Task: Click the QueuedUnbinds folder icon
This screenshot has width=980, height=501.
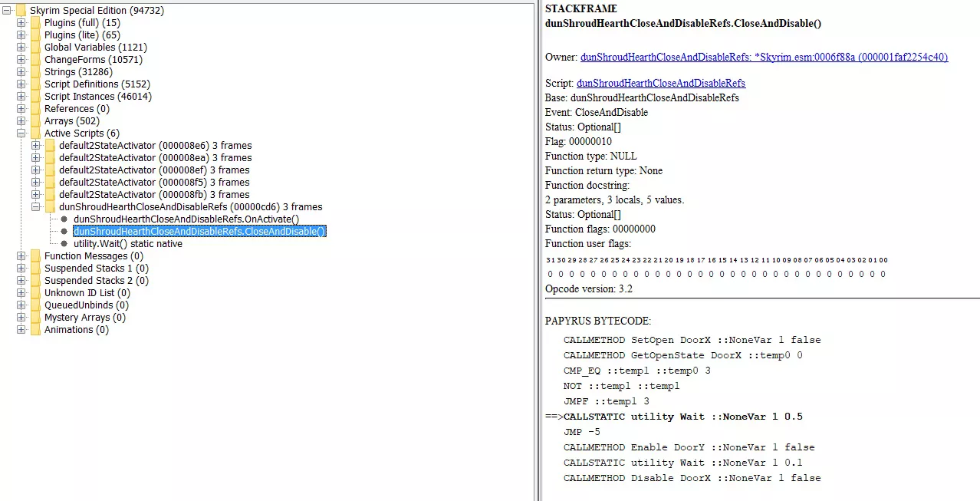Action: tap(35, 305)
